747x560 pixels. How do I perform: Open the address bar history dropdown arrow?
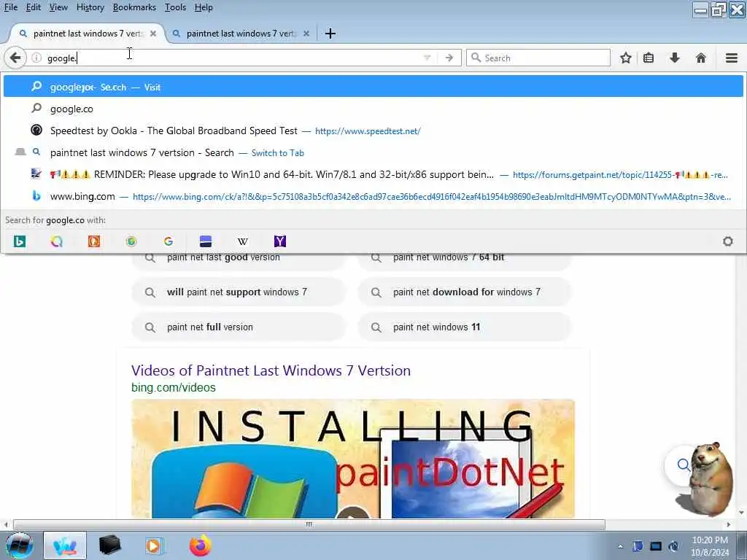coord(427,58)
